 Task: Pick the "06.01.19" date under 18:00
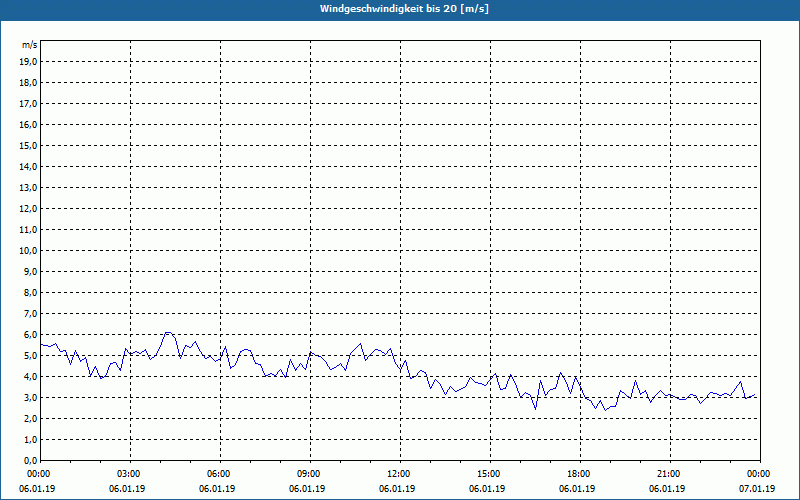pyautogui.click(x=577, y=489)
